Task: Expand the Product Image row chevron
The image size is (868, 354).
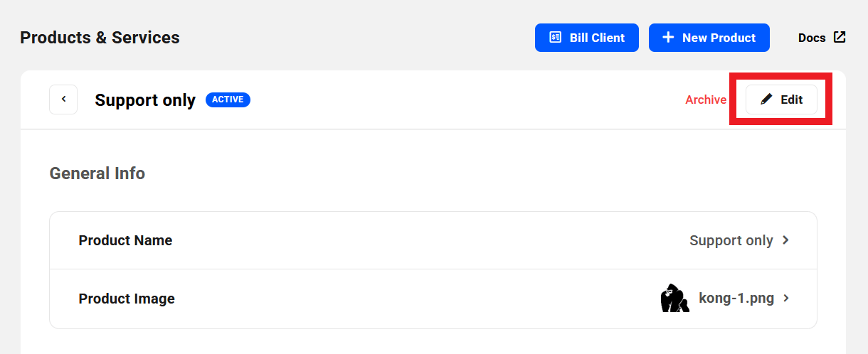Action: pos(786,299)
